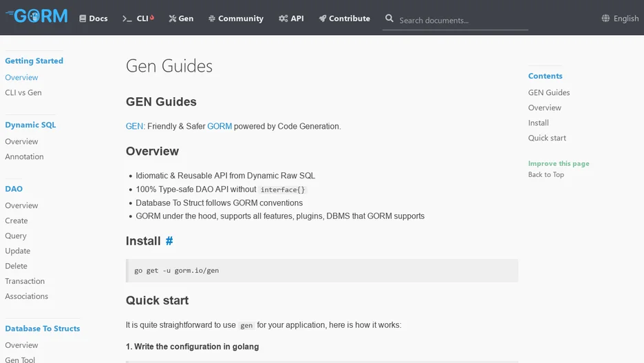Screen dimensions: 644x363
Task: Jump to Quick start in Contents
Action: pyautogui.click(x=547, y=138)
